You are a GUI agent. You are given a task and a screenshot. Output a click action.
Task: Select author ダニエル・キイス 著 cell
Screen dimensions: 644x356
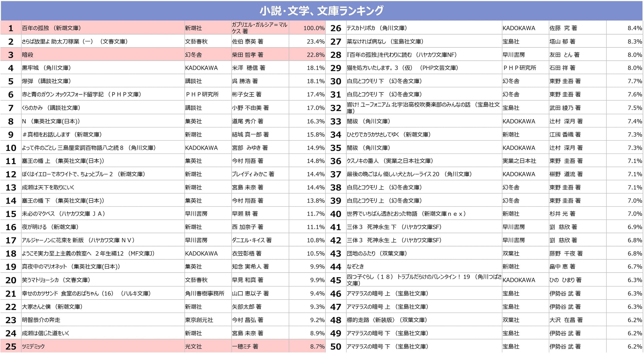251,240
